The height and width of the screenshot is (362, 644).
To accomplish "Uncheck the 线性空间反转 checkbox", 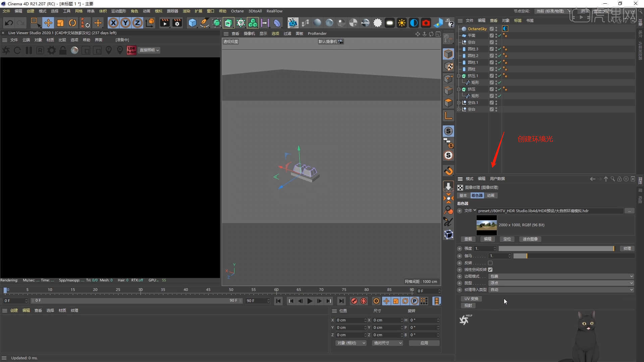I will tap(490, 269).
